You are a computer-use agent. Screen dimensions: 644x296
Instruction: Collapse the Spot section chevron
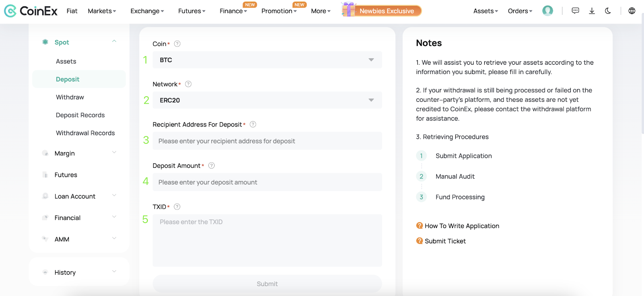coord(114,41)
